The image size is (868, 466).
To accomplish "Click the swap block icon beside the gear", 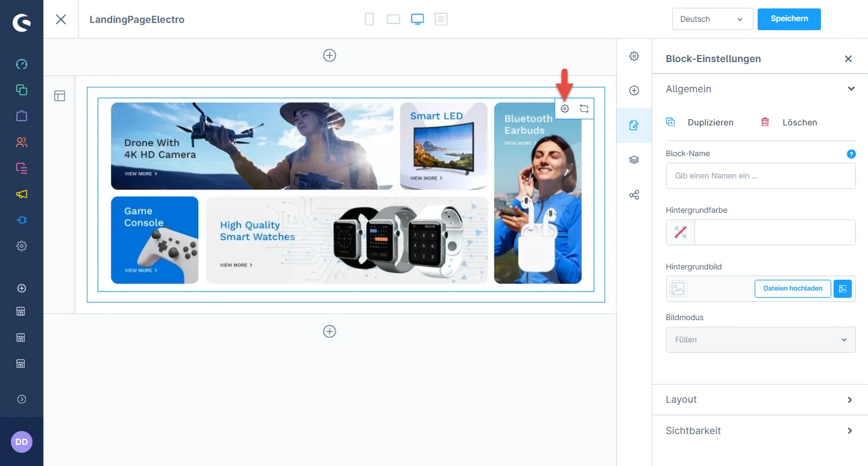I will pos(584,109).
